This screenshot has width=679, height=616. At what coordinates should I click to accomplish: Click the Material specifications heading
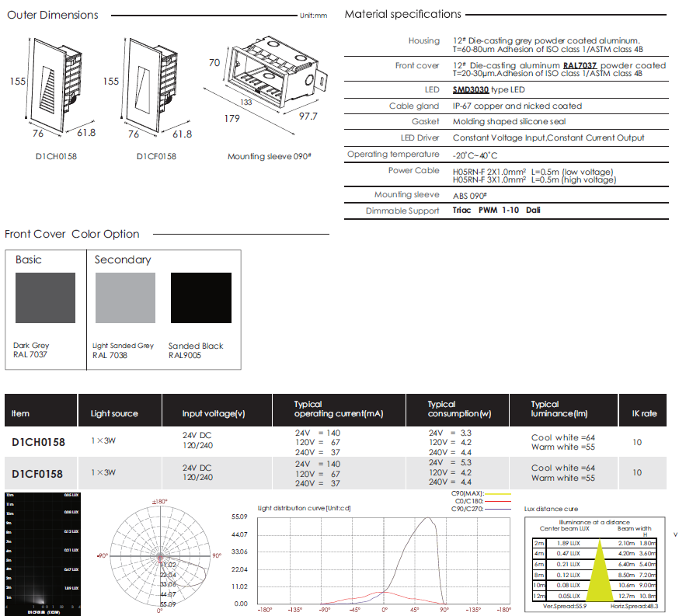coord(403,14)
